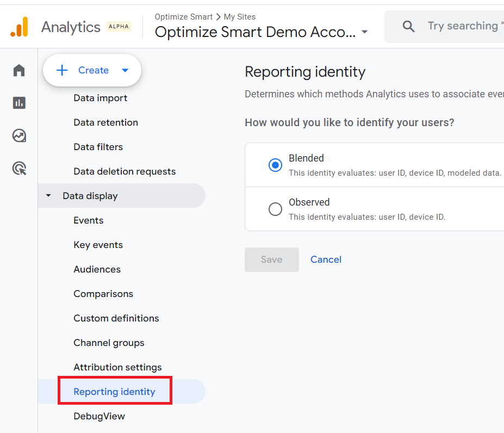Open DebugView page
Screen dimensions: 504x433
coord(99,416)
